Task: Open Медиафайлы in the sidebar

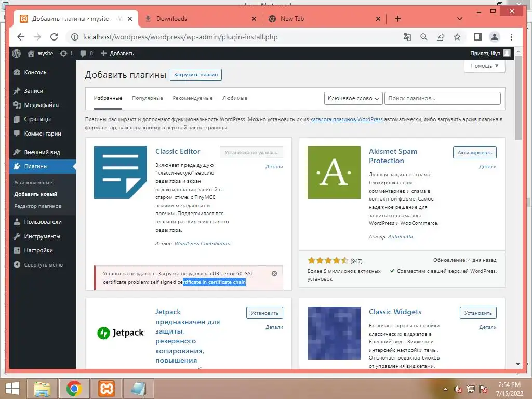Action: tap(43, 105)
